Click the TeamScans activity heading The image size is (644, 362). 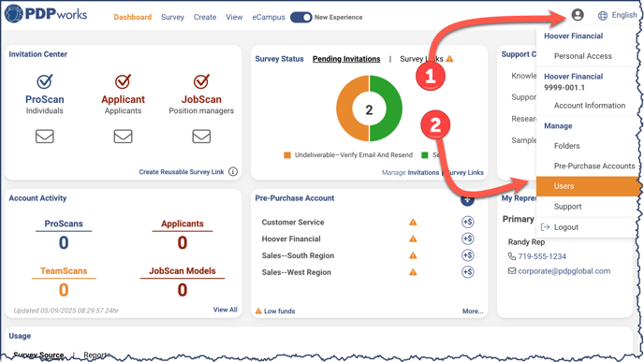click(64, 271)
